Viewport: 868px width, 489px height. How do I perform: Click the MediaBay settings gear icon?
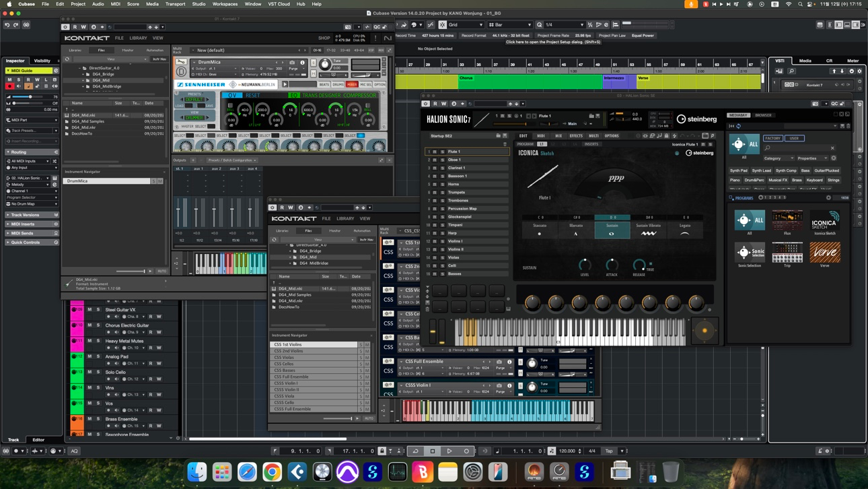(x=834, y=158)
